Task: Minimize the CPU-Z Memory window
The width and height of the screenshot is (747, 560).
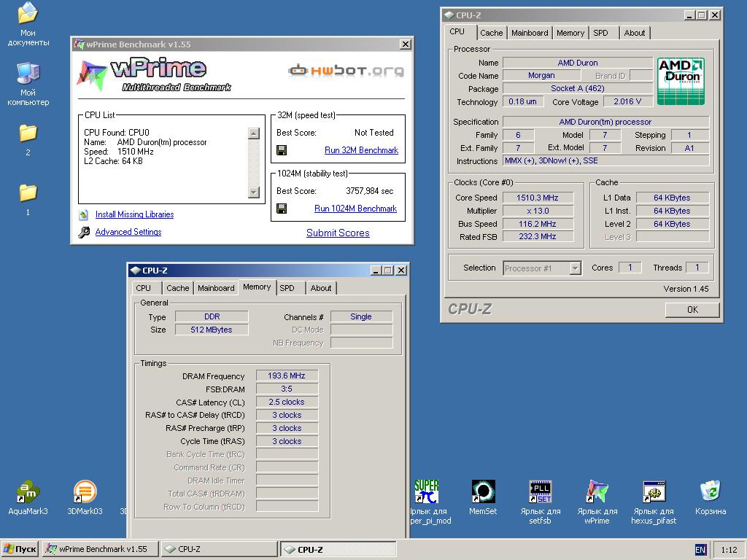Action: click(x=376, y=271)
